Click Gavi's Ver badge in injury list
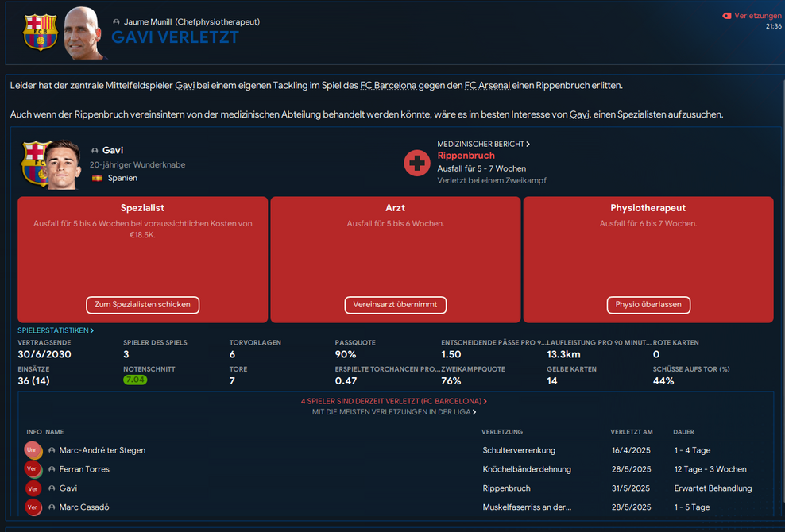This screenshot has height=532, width=785. 33,488
